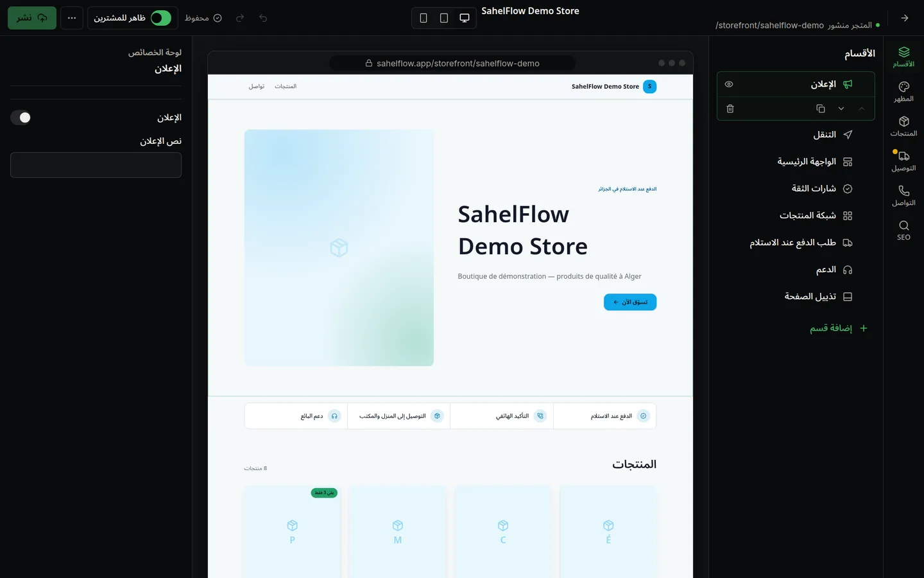924x578 pixels.
Task: Select the طلب الدفع عند الاستلام section
Action: point(796,243)
